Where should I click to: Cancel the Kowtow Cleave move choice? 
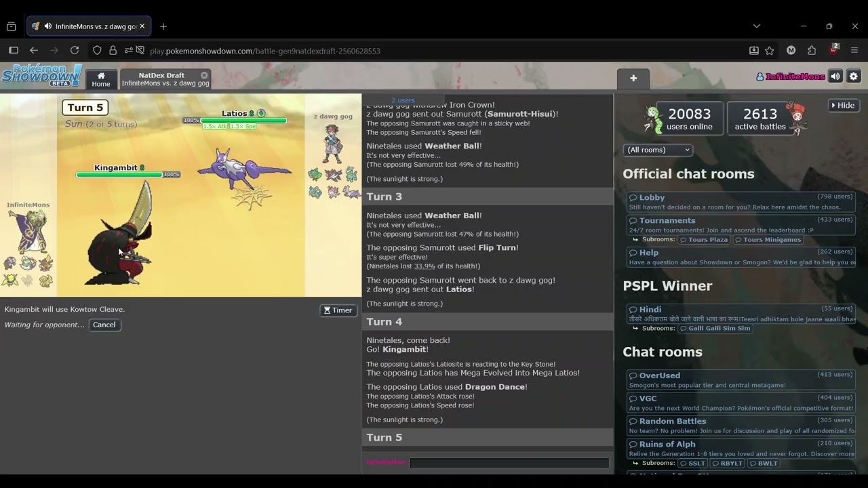tap(104, 325)
